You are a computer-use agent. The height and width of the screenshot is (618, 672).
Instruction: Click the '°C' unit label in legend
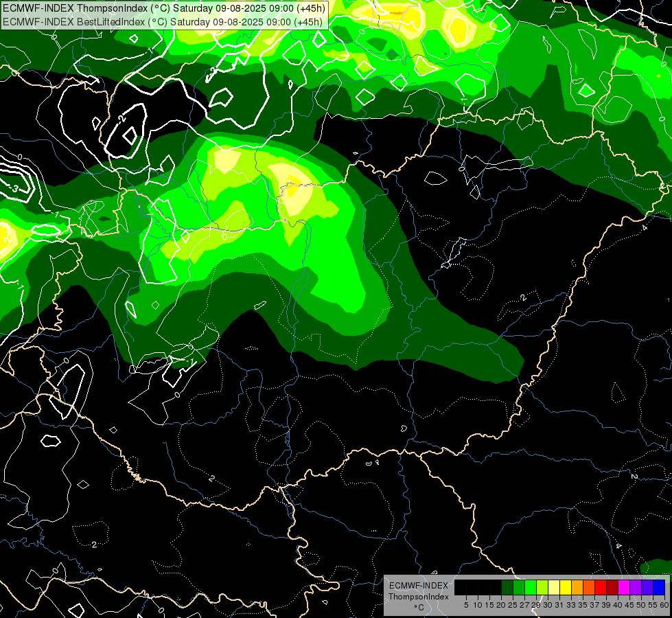pyautogui.click(x=419, y=608)
